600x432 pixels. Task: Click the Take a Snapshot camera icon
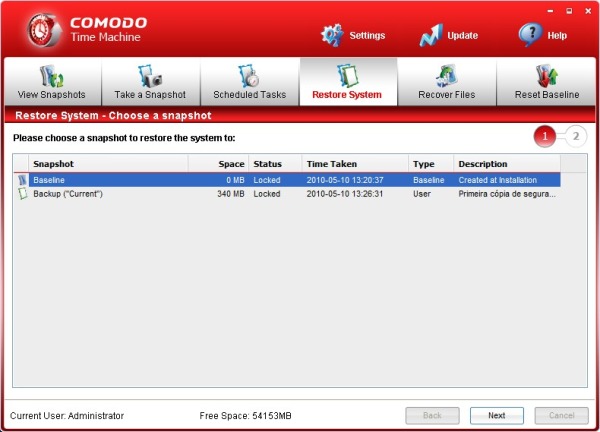pyautogui.click(x=150, y=76)
